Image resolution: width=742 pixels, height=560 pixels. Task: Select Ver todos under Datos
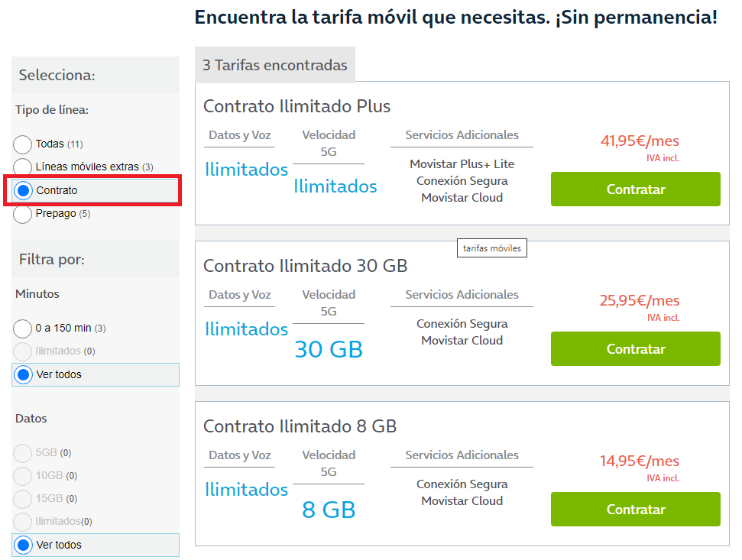click(x=24, y=545)
